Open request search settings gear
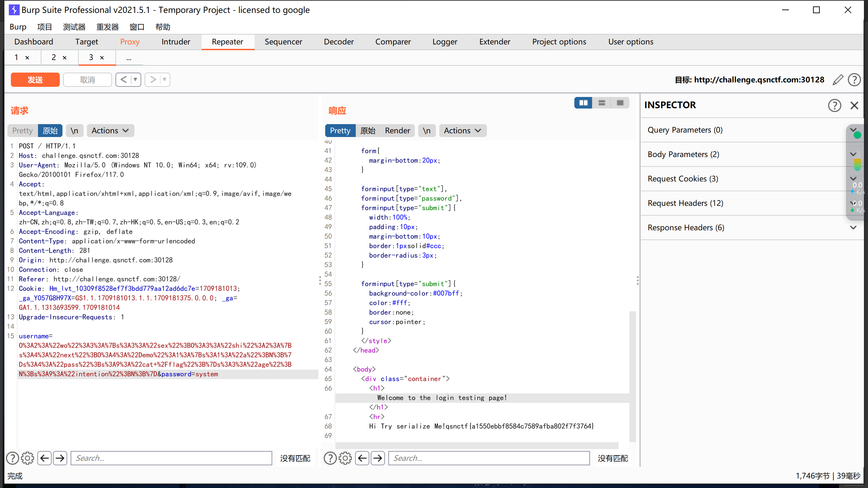 click(27, 458)
